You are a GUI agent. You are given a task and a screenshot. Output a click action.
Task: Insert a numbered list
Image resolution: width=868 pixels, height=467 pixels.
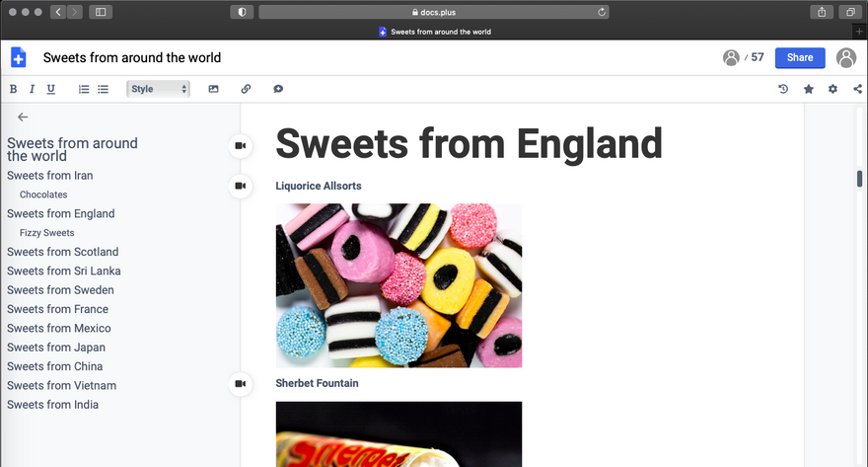(x=84, y=89)
